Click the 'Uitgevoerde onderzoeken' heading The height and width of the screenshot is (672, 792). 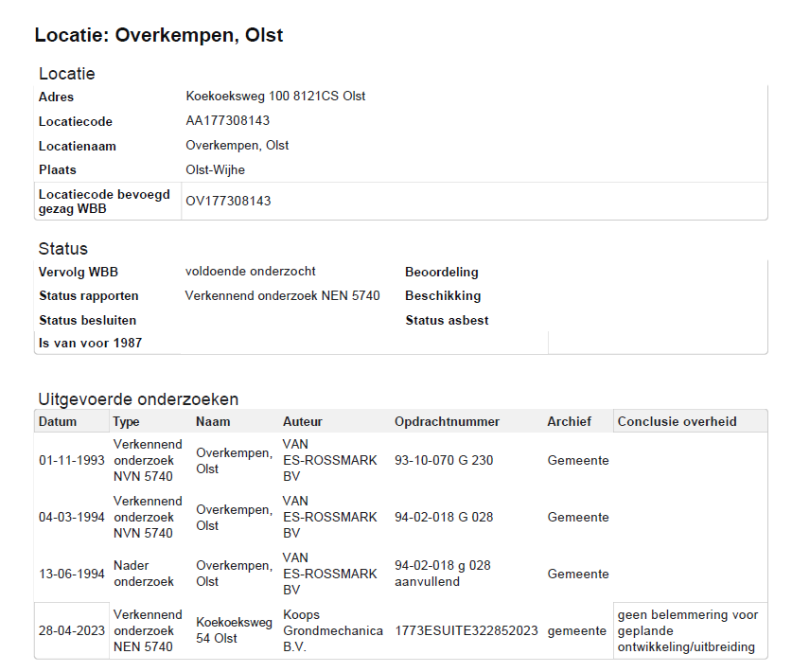click(138, 399)
